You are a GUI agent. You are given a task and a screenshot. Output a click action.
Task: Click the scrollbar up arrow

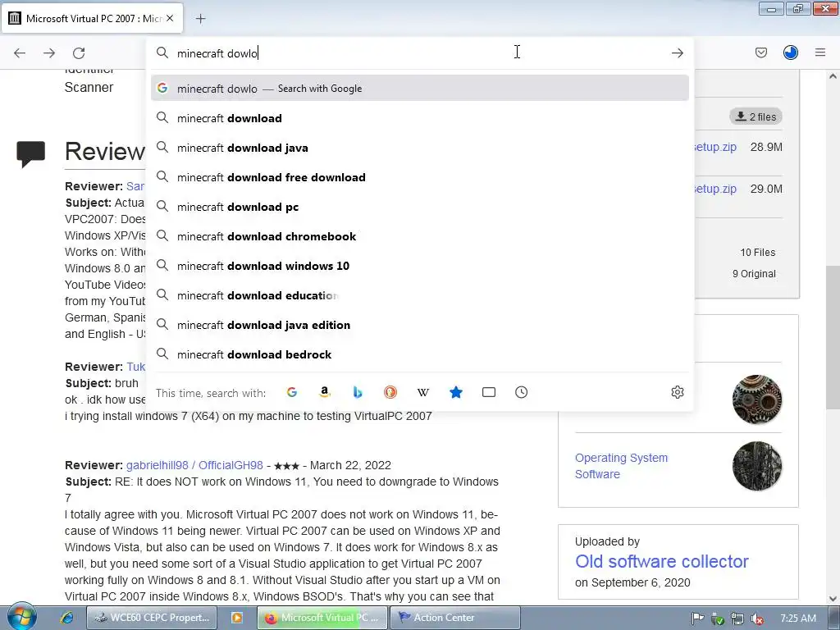[x=833, y=76]
